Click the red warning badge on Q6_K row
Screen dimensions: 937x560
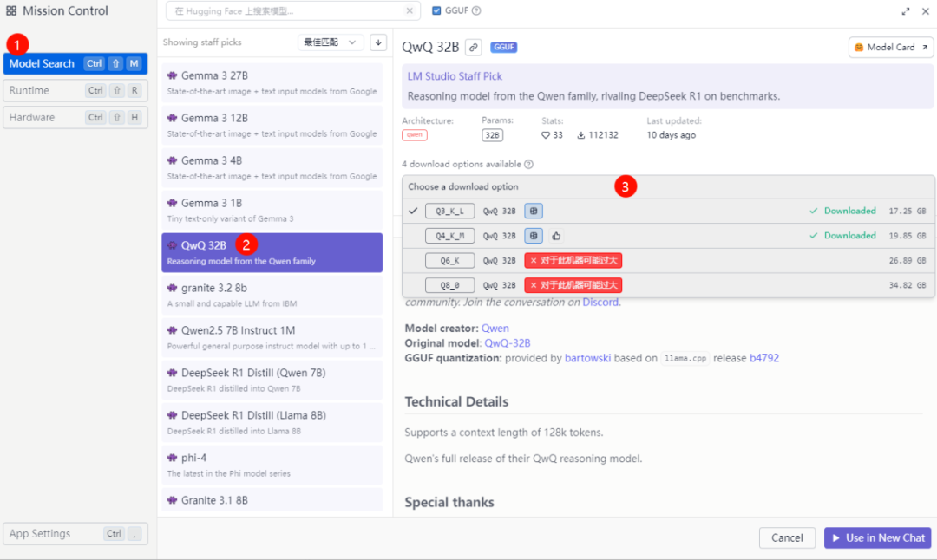coord(573,260)
